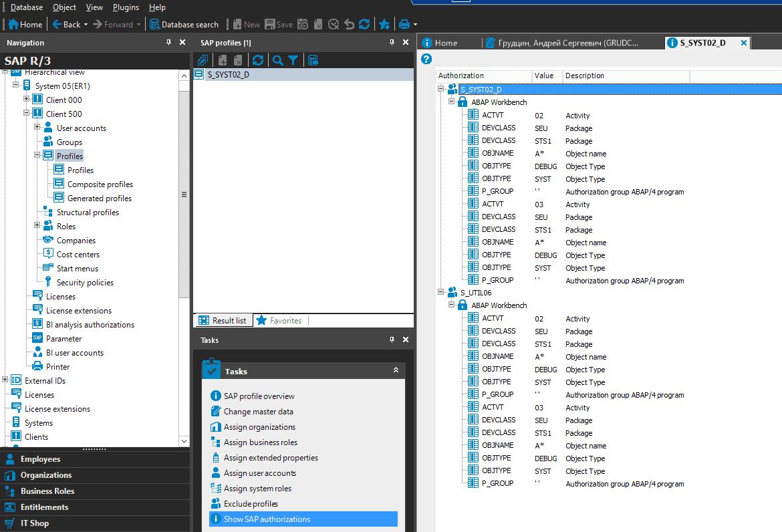Switch to the Favorites tab
Image resolution: width=782 pixels, height=532 pixels.
279,321
